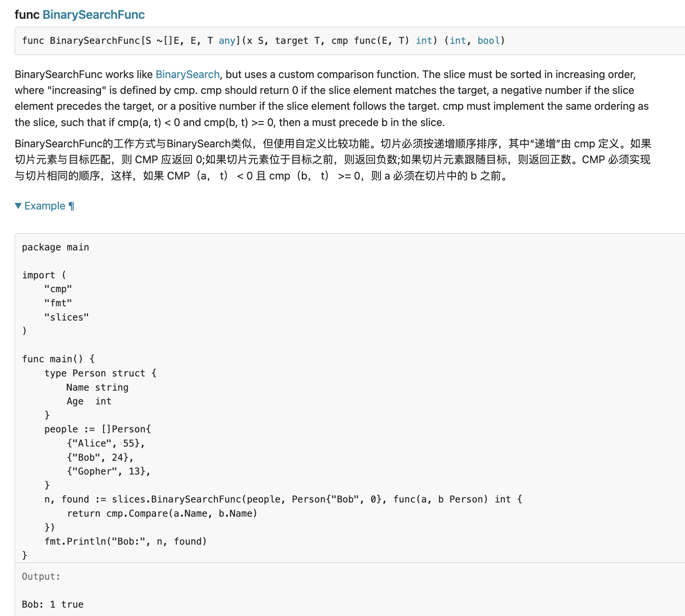Screen dimensions: 685x616
Task: Click the "slices" import line in code
Action: click(x=67, y=317)
